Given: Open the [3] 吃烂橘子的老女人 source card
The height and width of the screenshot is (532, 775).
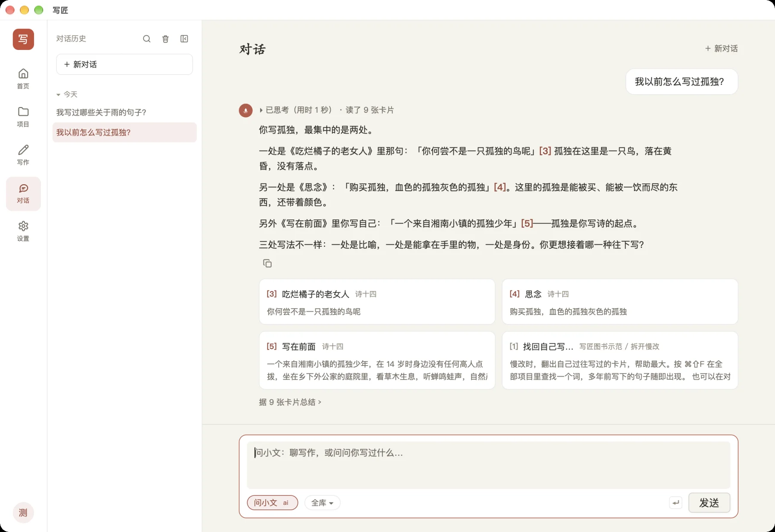Looking at the screenshot, I should tap(377, 302).
